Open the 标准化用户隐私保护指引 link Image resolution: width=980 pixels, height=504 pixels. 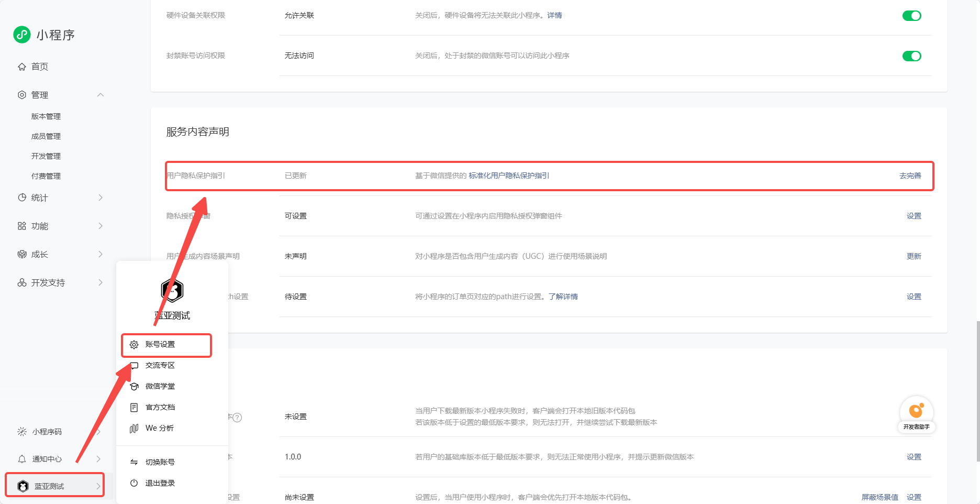pyautogui.click(x=509, y=176)
